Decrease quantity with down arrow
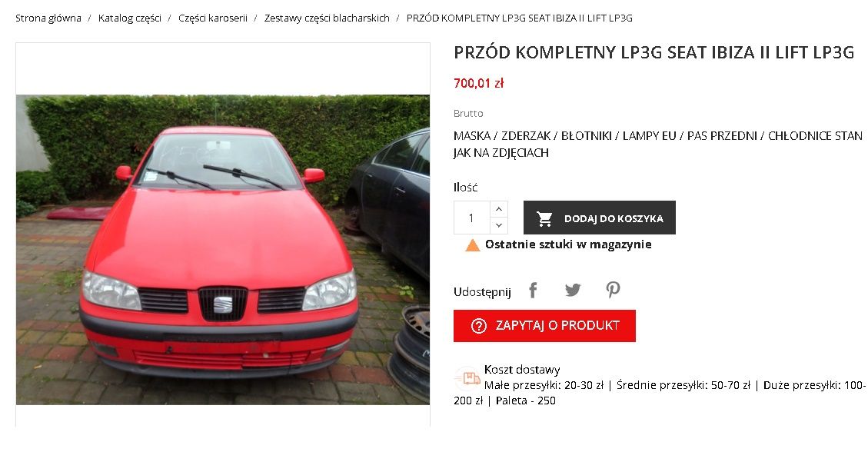This screenshot has width=868, height=472. (x=499, y=225)
